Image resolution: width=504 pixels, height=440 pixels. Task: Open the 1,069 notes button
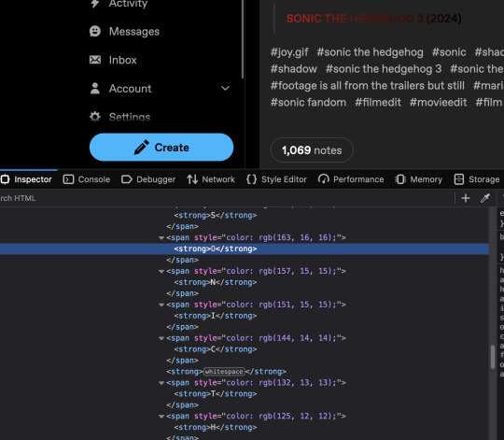312,150
